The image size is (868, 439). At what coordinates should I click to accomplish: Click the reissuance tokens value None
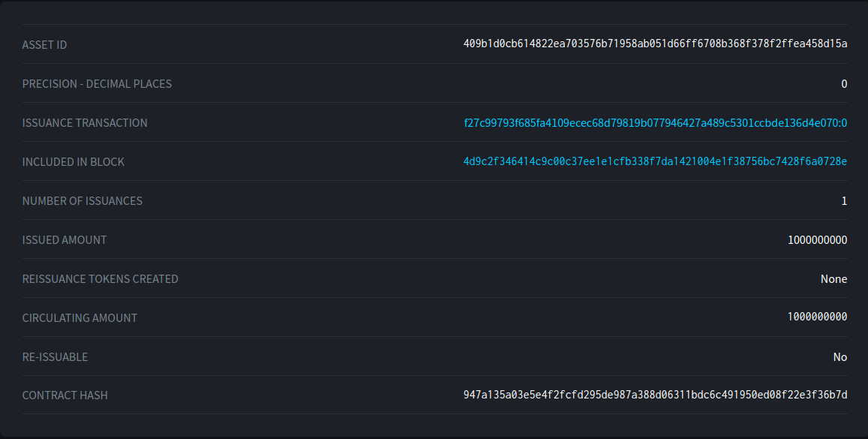click(x=833, y=279)
